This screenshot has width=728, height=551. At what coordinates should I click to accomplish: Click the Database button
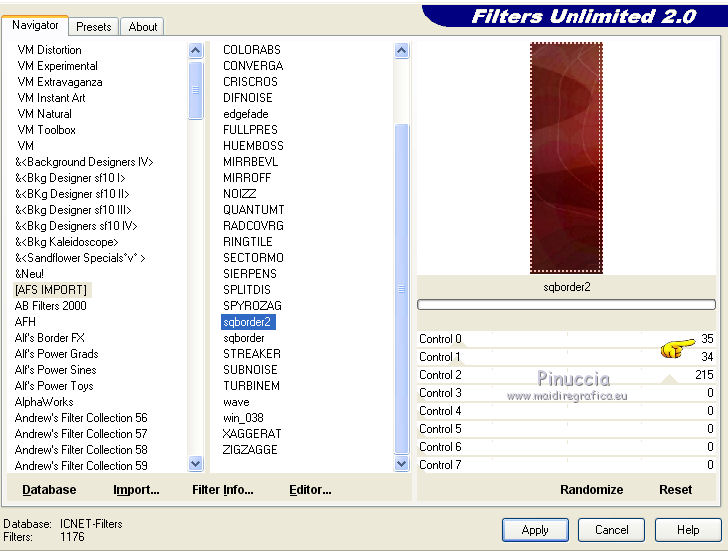tap(49, 490)
